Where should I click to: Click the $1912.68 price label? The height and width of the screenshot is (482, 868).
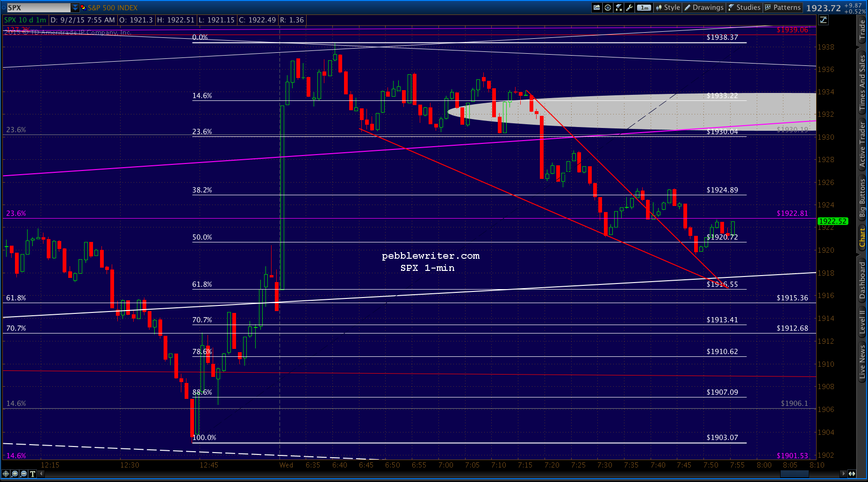tap(792, 328)
